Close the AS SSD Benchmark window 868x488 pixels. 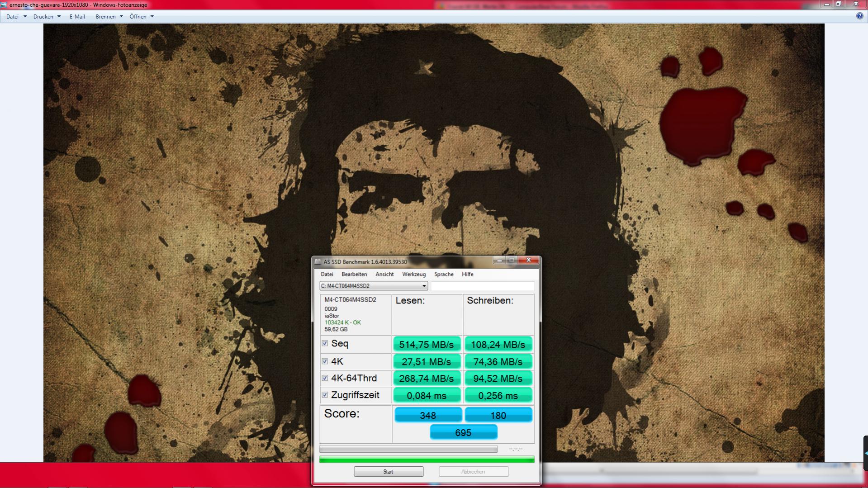point(528,260)
